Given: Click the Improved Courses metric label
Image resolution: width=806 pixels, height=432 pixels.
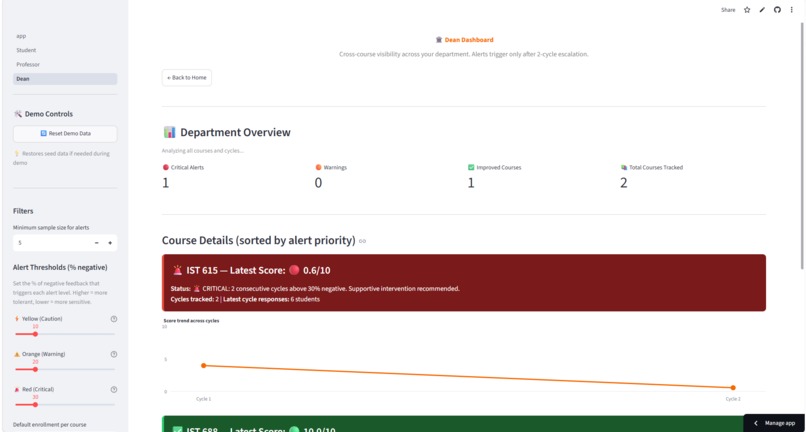Looking at the screenshot, I should click(494, 167).
